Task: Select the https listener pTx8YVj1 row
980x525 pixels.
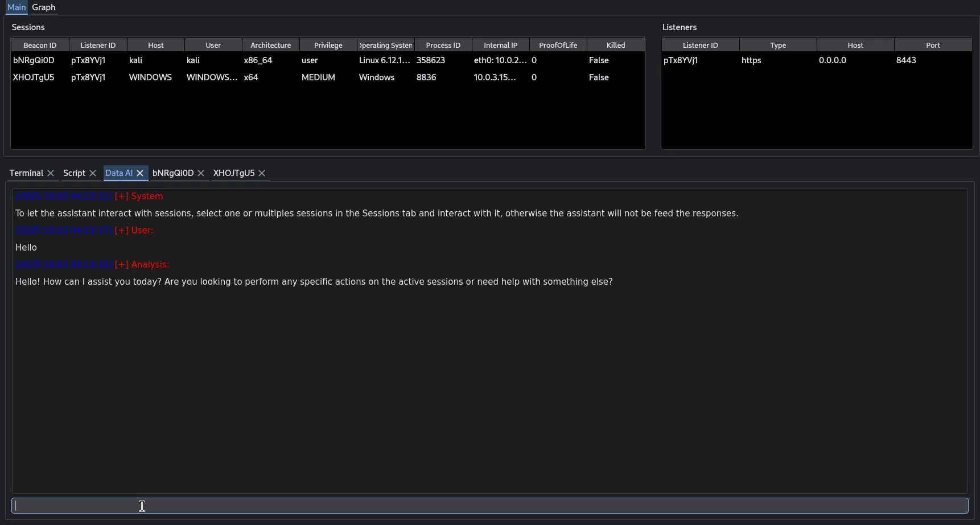Action: pos(681,60)
